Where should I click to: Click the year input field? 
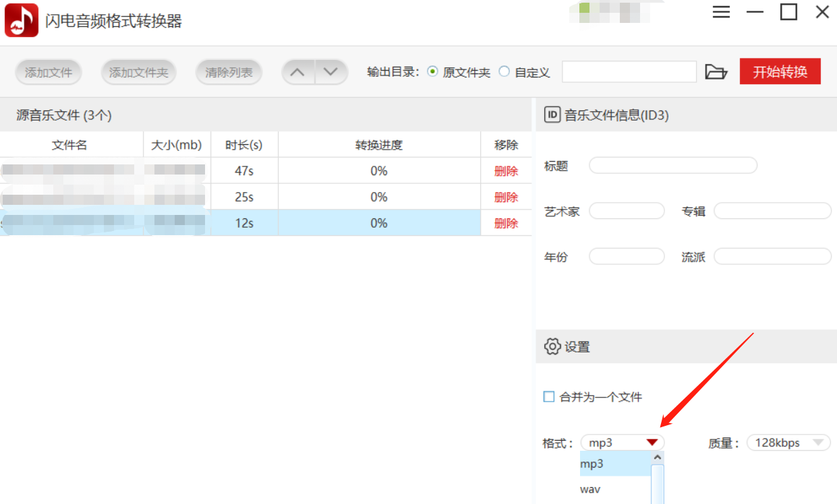627,257
